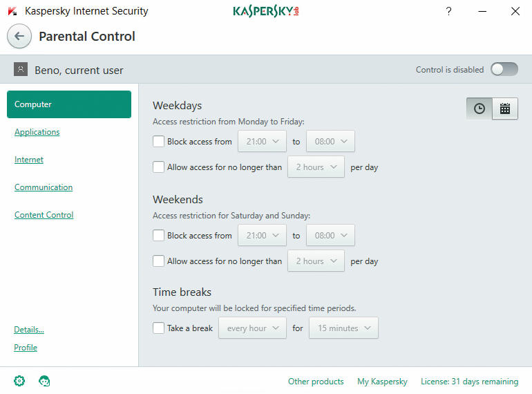
Task: Click the back arrow button
Action: [x=19, y=36]
